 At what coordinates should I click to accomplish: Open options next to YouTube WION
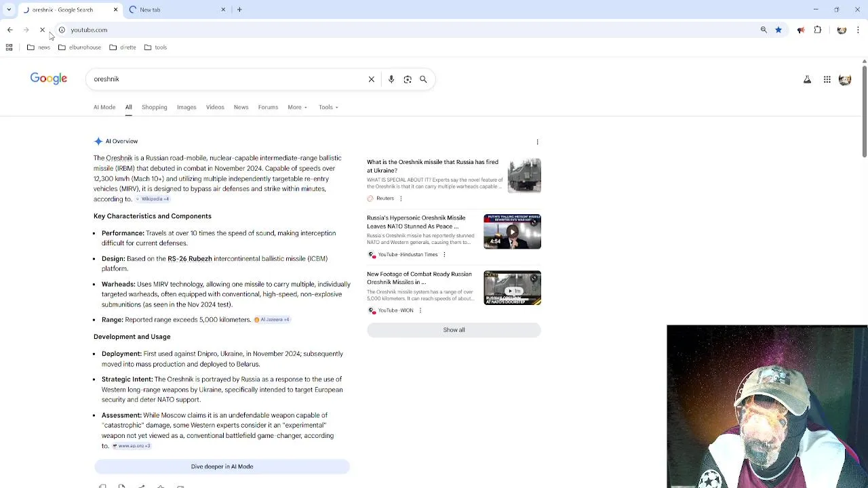point(420,310)
